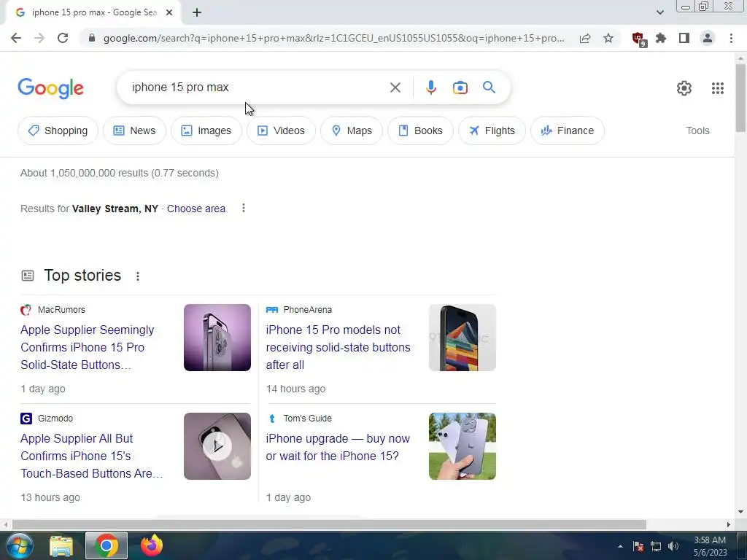
Task: Search by image with the camera icon
Action: coord(460,87)
